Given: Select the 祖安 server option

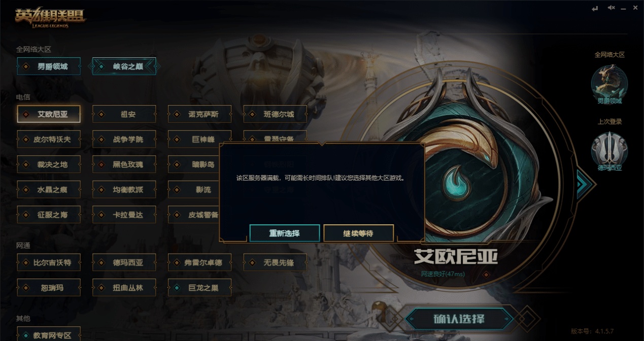Looking at the screenshot, I should coord(124,114).
